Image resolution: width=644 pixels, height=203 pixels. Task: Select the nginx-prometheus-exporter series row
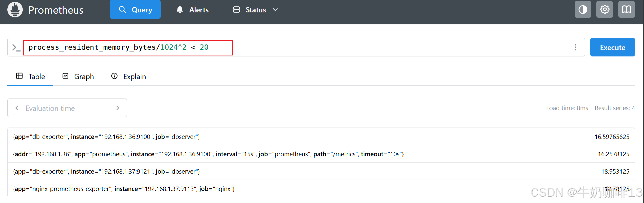pos(321,189)
